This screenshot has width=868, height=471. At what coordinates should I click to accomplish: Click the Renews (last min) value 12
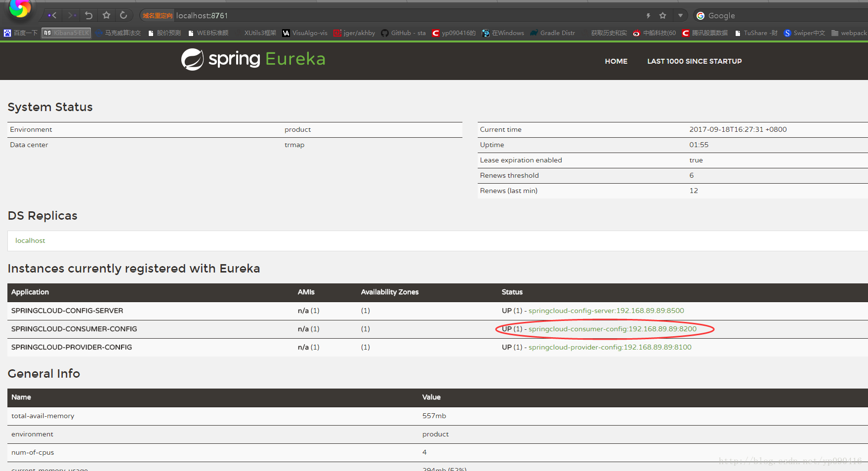[x=694, y=191]
